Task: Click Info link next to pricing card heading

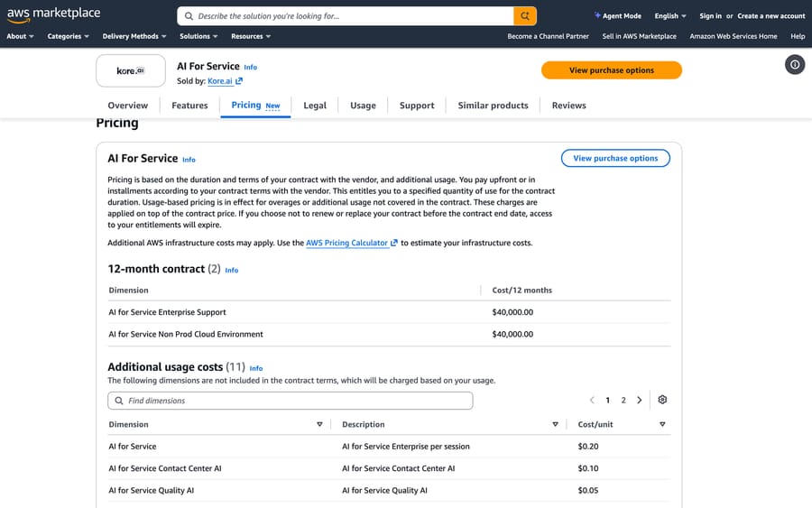Action: (189, 160)
